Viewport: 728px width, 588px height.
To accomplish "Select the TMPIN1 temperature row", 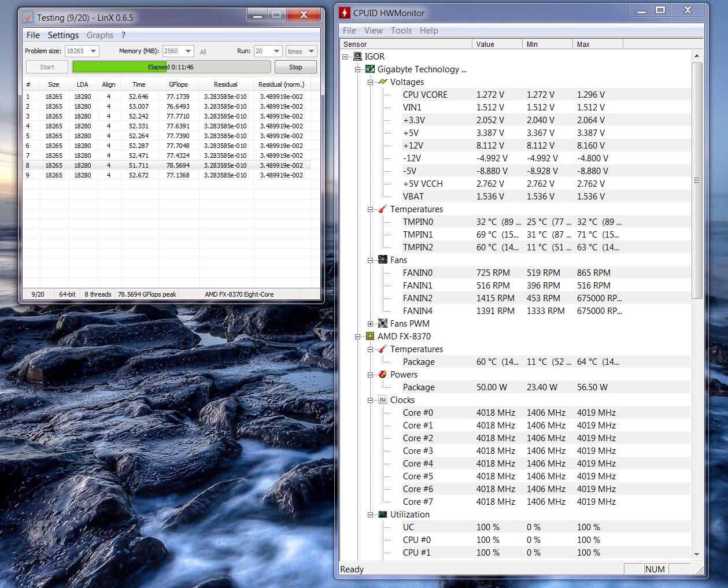I will 546,235.
